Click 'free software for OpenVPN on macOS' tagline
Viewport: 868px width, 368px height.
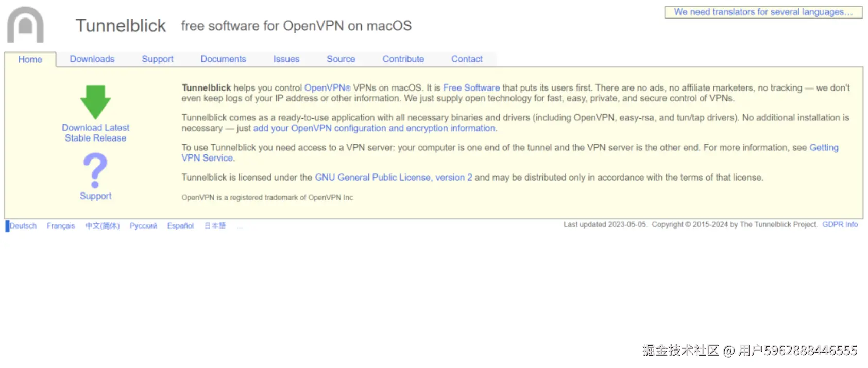click(x=296, y=26)
